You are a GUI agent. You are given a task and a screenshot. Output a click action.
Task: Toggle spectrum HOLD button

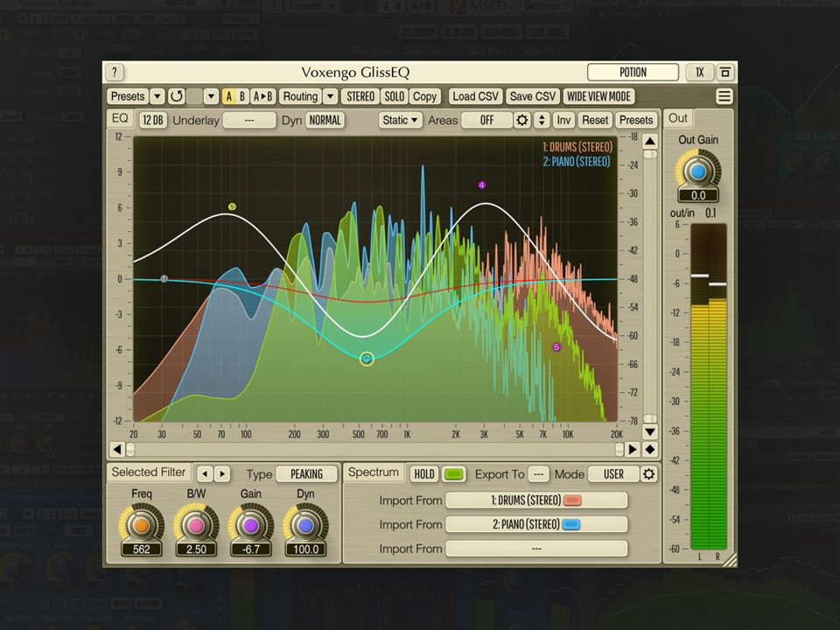click(423, 474)
